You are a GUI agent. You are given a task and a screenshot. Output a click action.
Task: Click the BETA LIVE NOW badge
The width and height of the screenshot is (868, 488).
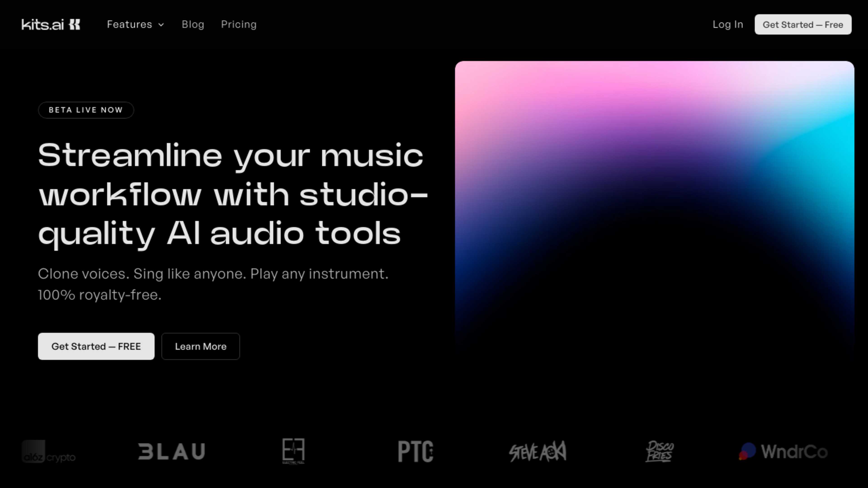pyautogui.click(x=86, y=110)
